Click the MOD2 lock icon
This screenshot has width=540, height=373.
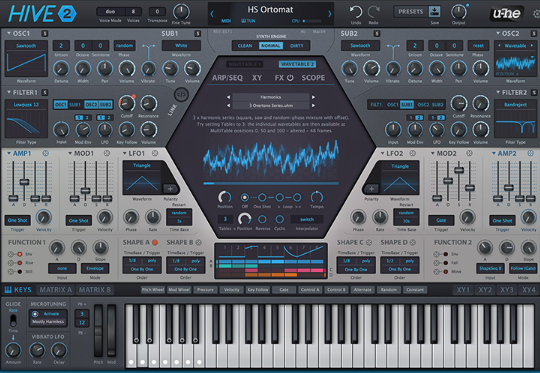469,153
